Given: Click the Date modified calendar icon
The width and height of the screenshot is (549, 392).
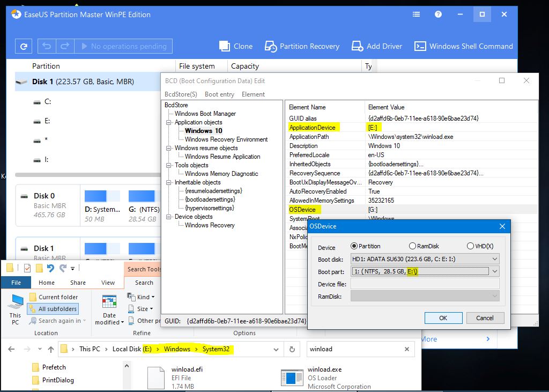Looking at the screenshot, I should tap(109, 302).
